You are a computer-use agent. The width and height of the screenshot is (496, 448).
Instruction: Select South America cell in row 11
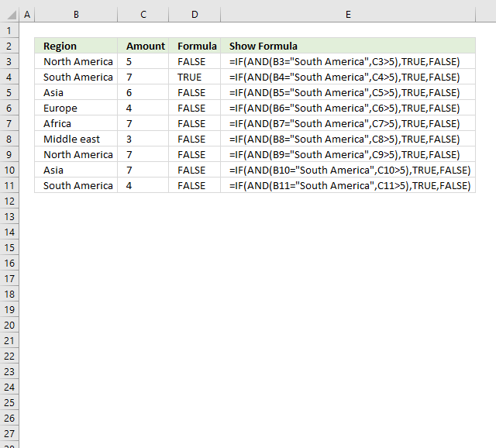click(x=76, y=185)
